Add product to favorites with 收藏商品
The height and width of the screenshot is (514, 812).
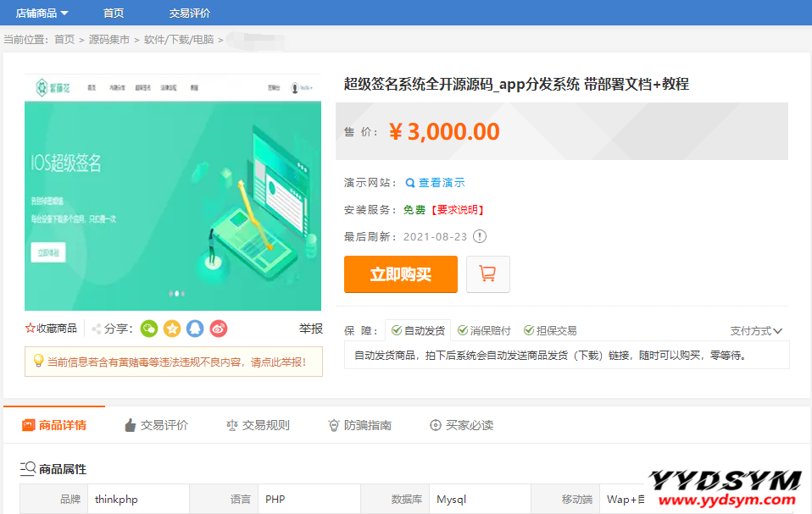(x=51, y=329)
